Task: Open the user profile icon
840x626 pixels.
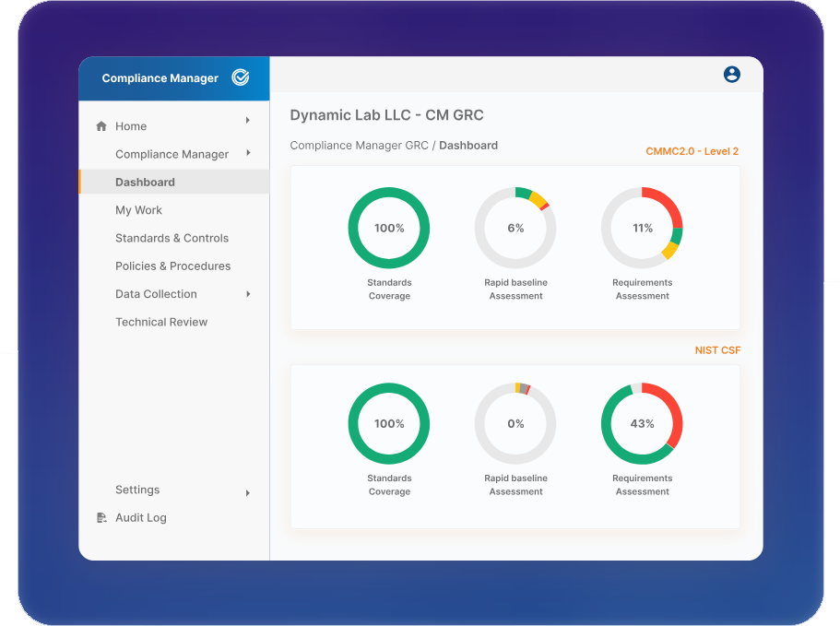Action: tap(732, 75)
